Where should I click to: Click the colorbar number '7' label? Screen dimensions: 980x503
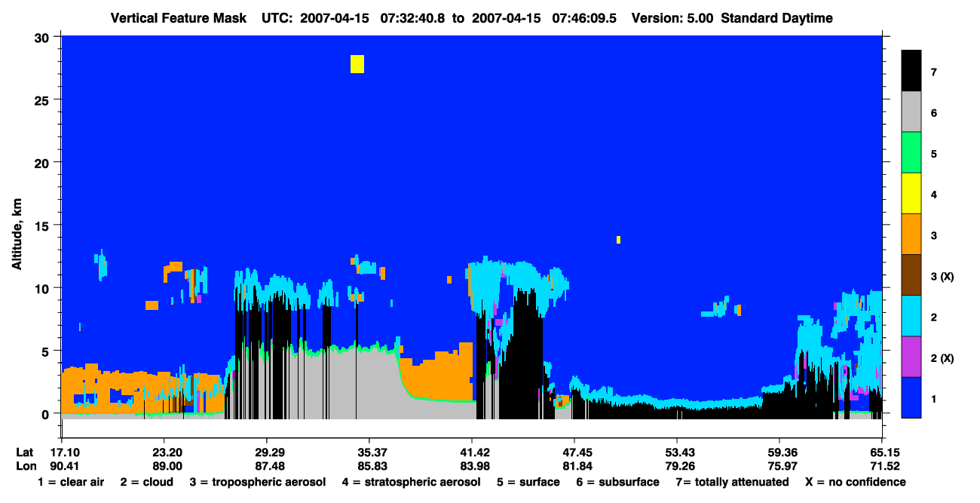[933, 72]
